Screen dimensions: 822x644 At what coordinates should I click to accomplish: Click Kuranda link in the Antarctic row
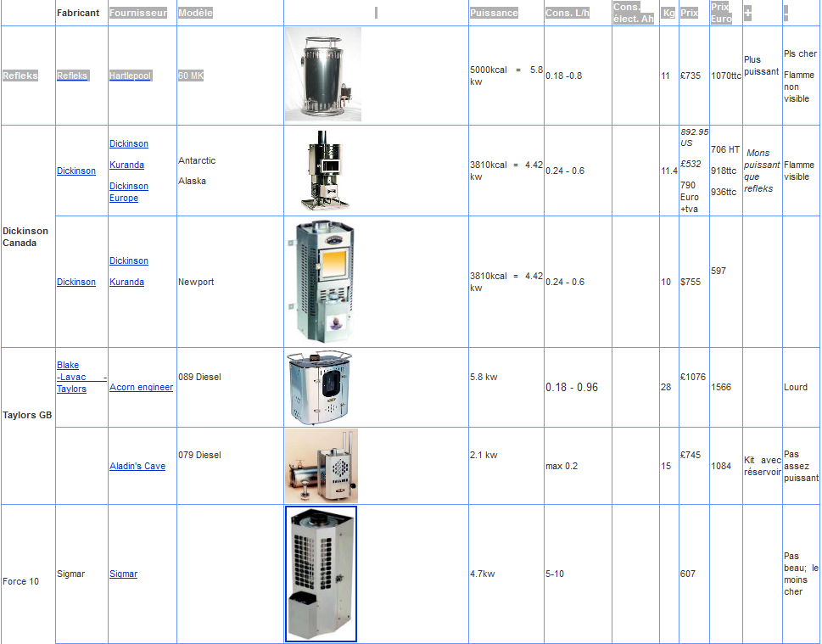point(126,165)
